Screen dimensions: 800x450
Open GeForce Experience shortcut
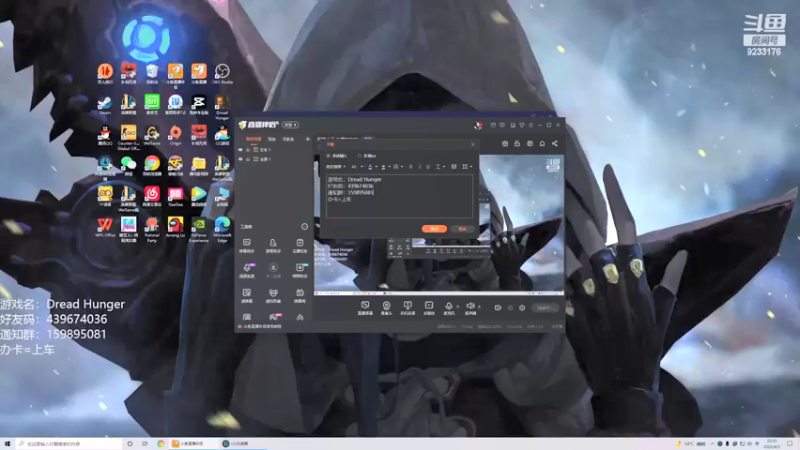[198, 230]
